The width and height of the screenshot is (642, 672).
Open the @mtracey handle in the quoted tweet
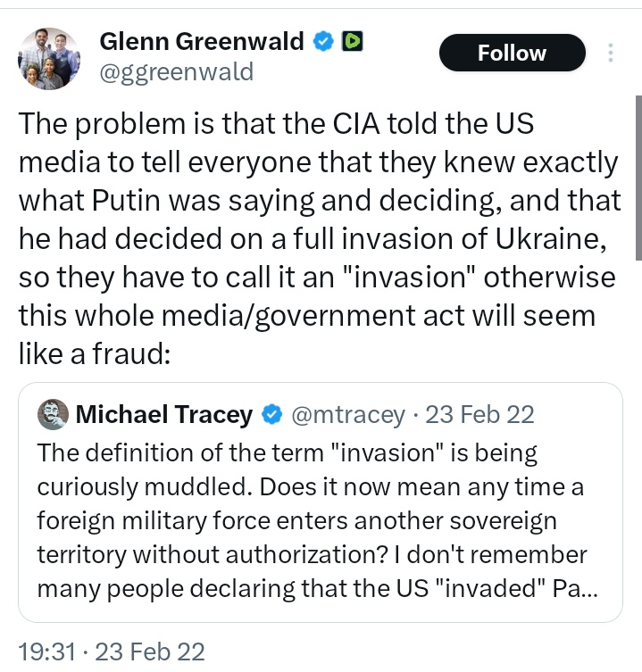[348, 415]
